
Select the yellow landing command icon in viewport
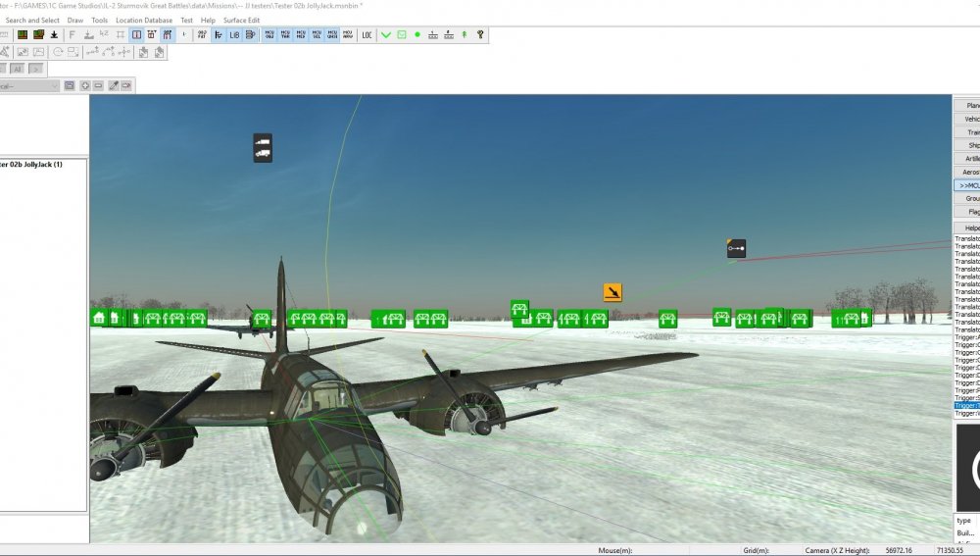tap(612, 292)
